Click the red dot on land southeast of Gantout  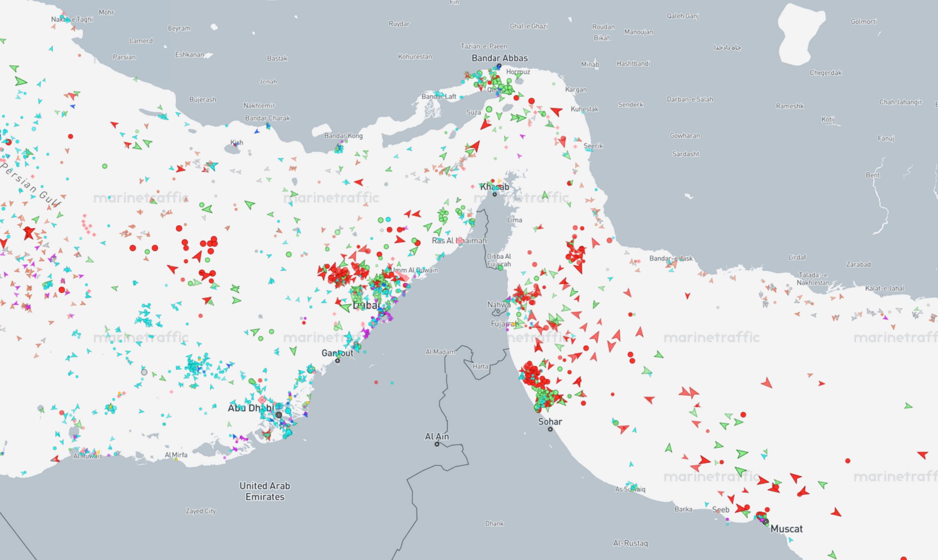(x=376, y=382)
